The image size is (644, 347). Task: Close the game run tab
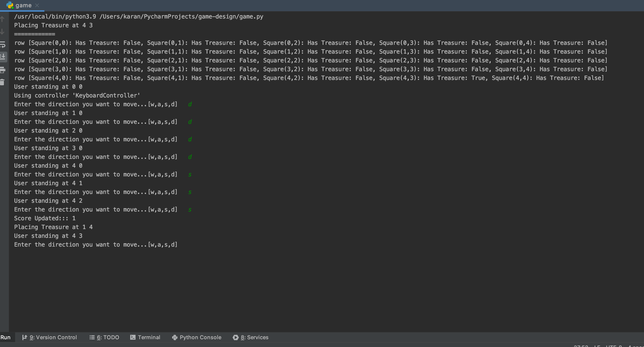37,5
